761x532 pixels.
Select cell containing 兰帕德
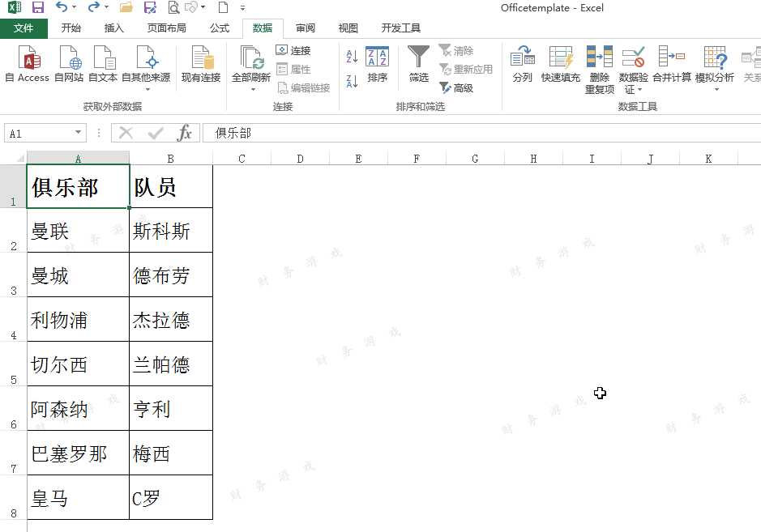(x=171, y=364)
